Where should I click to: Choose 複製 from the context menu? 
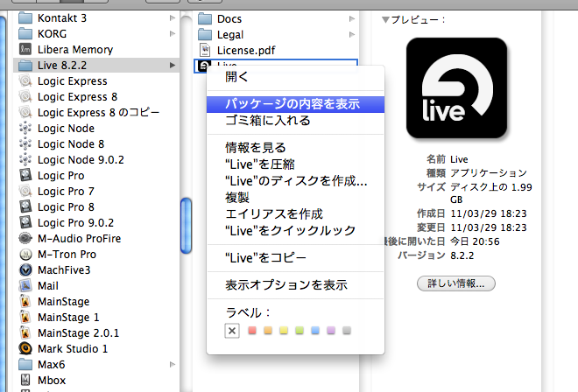click(x=295, y=198)
